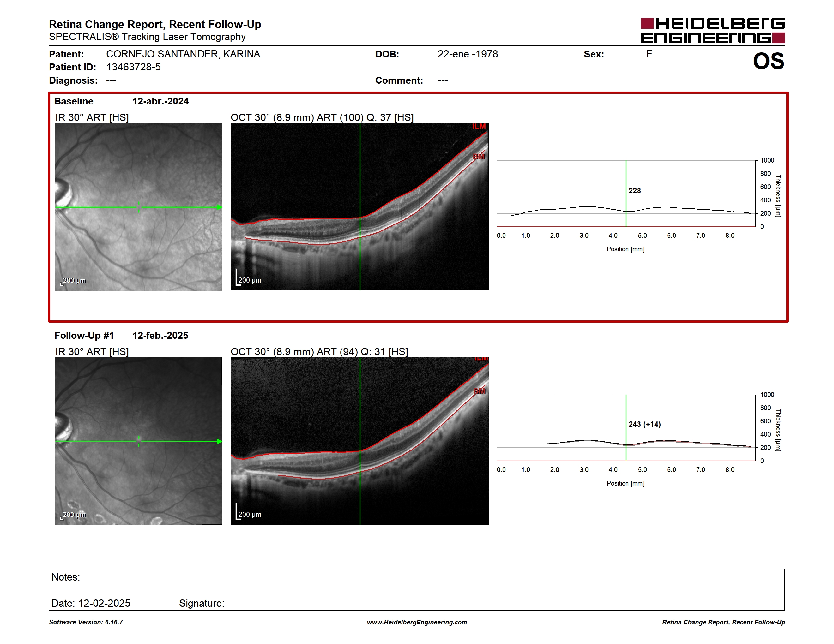Click patient ID value 13463728-5
834x644 pixels.
133,67
